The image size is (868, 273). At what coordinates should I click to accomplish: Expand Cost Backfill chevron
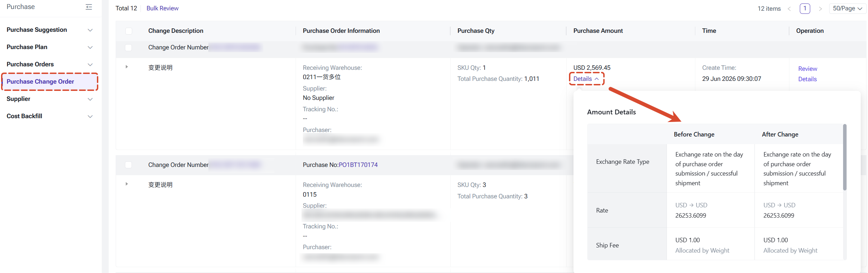click(90, 116)
